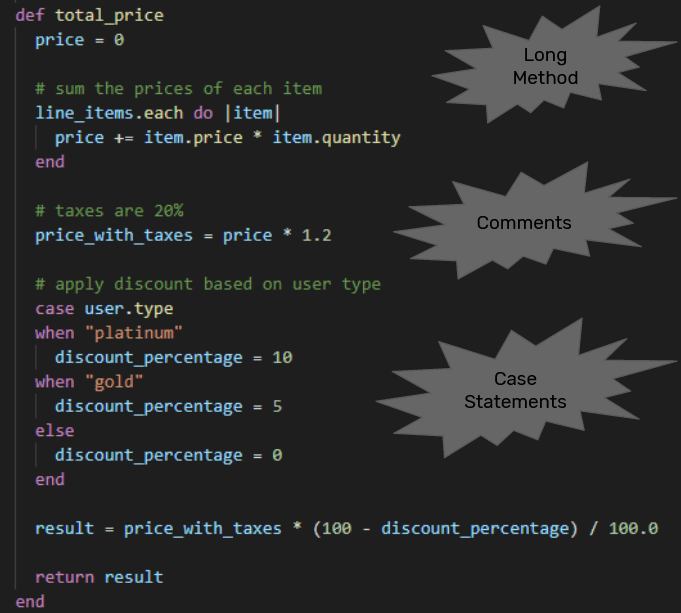
Task: Click the 'discount_percentage = 5' line
Action: pos(169,407)
